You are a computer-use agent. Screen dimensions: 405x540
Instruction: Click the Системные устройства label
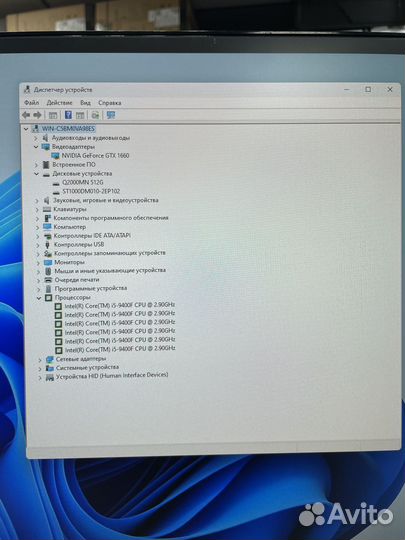87,368
